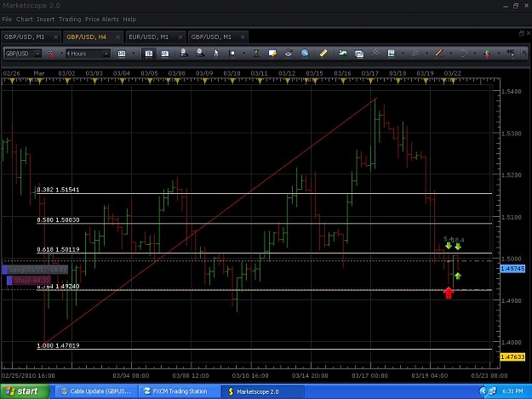Open the Price Alerts menu
Image resolution: width=532 pixels, height=399 pixels.
point(102,20)
